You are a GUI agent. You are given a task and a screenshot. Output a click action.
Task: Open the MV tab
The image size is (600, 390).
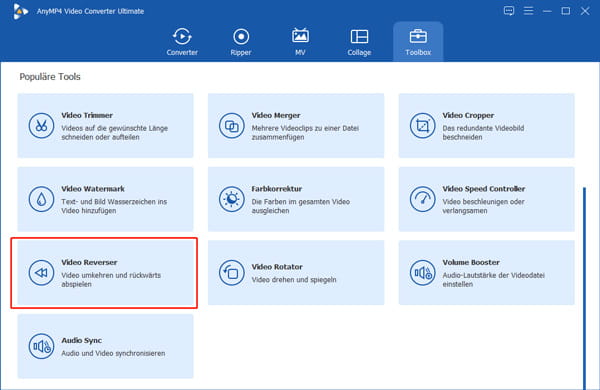(x=300, y=42)
